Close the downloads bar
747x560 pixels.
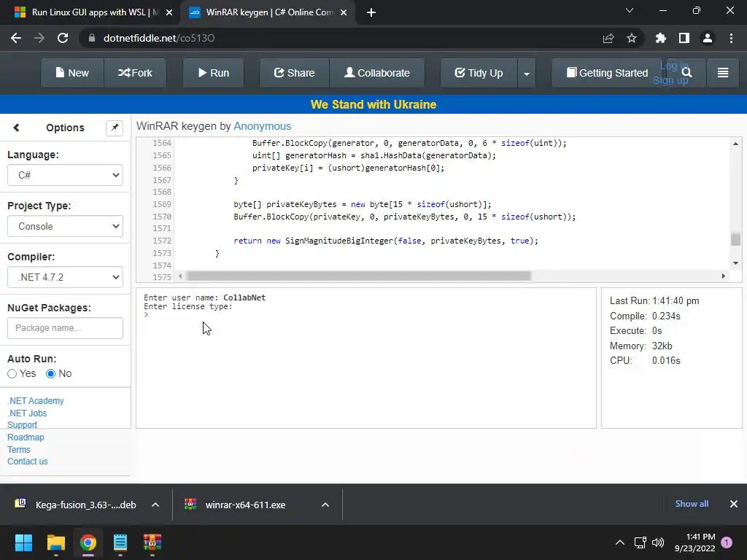734,504
